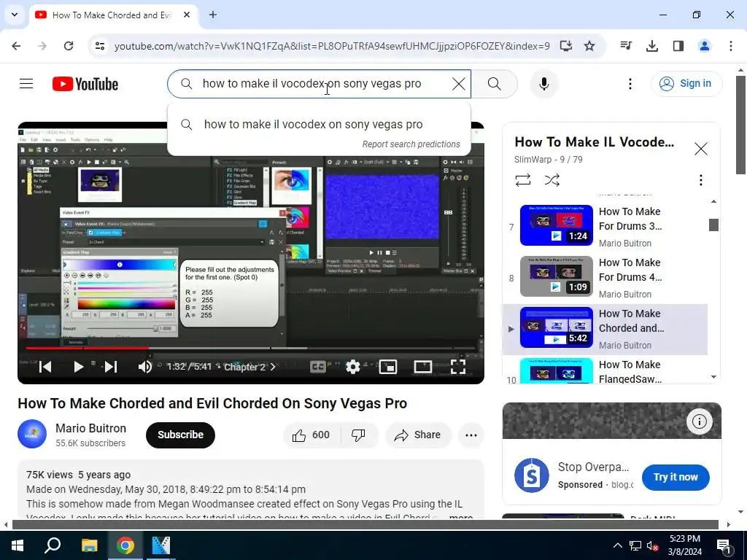The image size is (747, 560).
Task: Open player settings gear
Action: pyautogui.click(x=352, y=367)
